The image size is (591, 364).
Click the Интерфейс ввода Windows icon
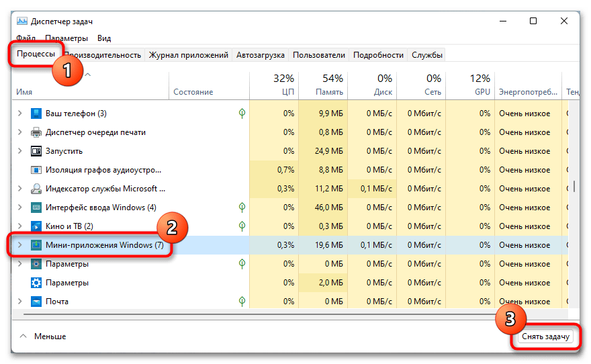click(36, 208)
